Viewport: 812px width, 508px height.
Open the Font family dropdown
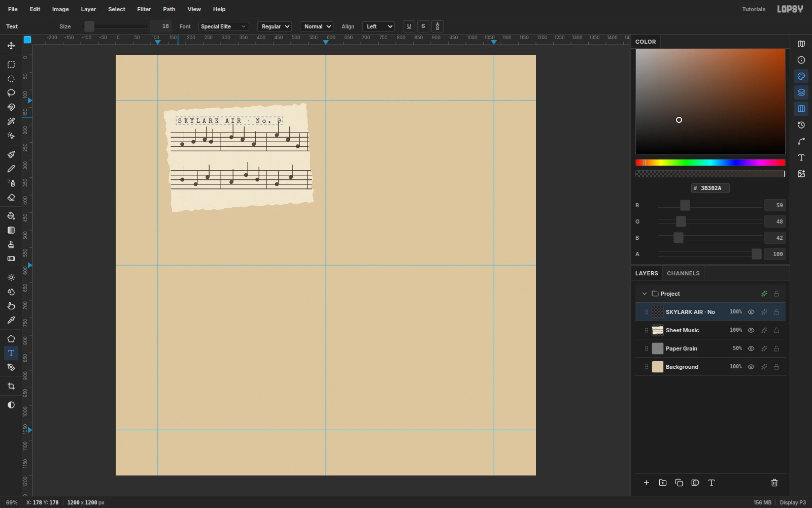[x=223, y=26]
